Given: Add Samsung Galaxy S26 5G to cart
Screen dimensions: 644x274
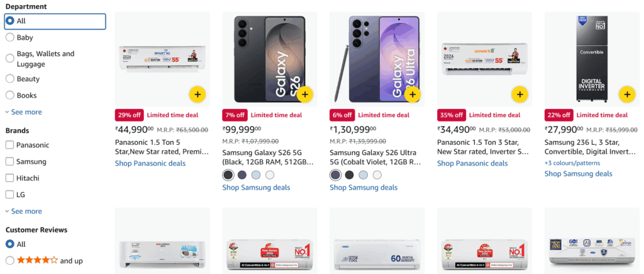Looking at the screenshot, I should point(305,94).
